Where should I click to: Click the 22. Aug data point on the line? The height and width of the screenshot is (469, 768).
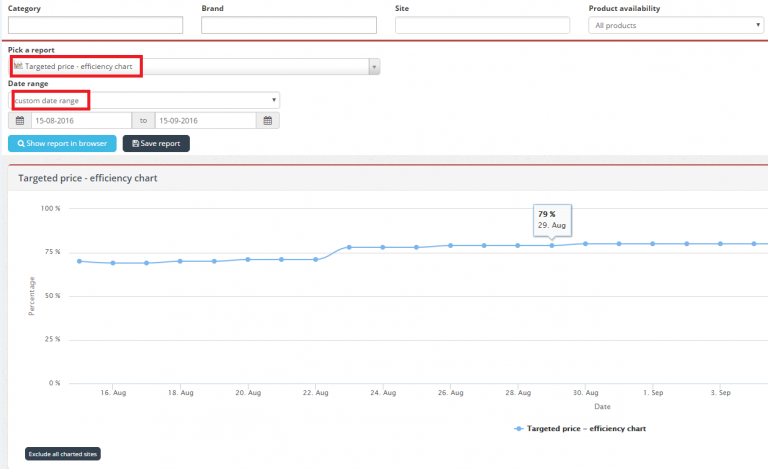pyautogui.click(x=315, y=259)
